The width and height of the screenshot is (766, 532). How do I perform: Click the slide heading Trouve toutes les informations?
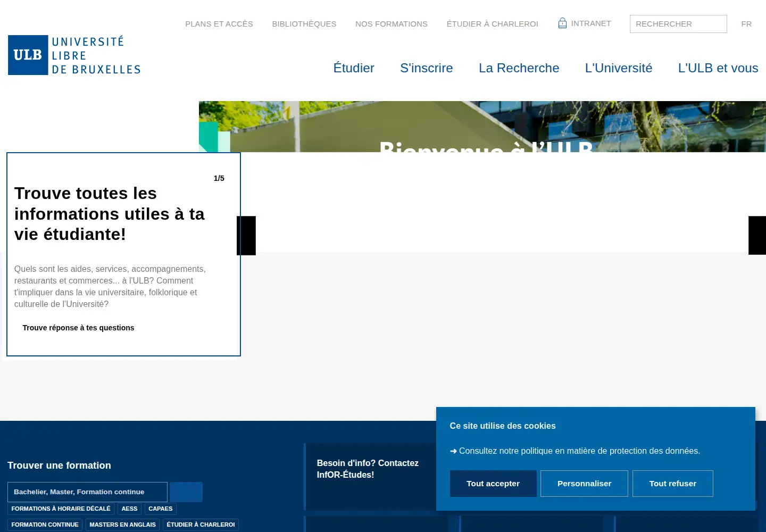(x=110, y=214)
